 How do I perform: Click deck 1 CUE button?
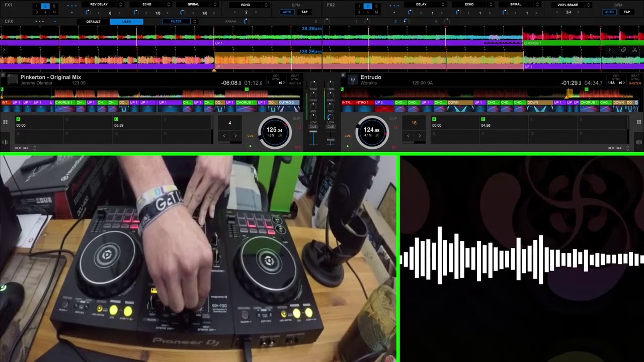coord(250,136)
